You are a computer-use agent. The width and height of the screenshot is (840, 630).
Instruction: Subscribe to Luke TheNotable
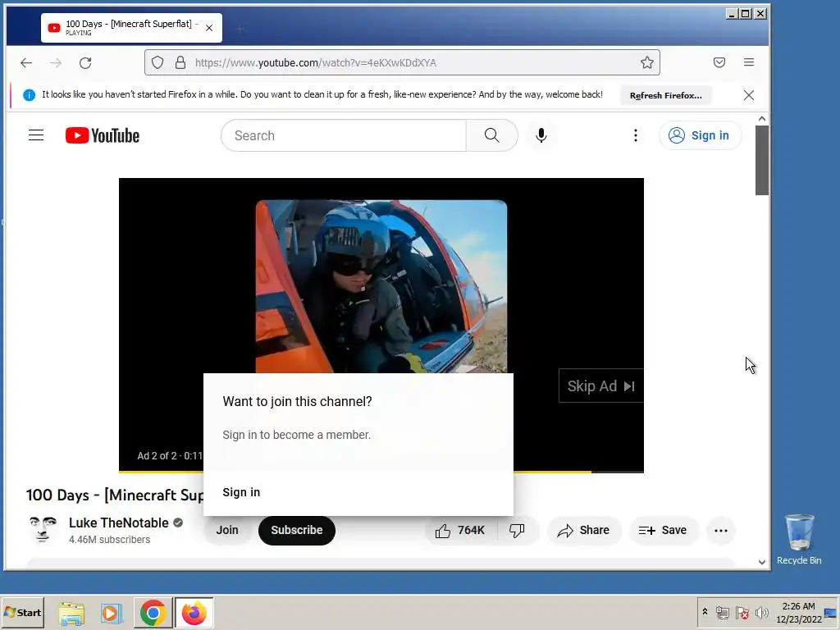pyautogui.click(x=297, y=531)
